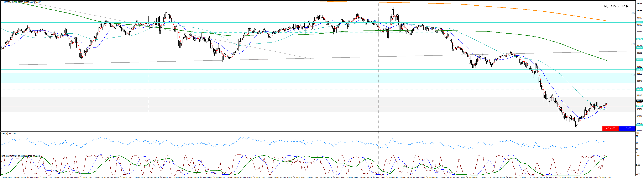Click the 38986 price scale value
The height and width of the screenshot is (180, 644).
click(639, 18)
